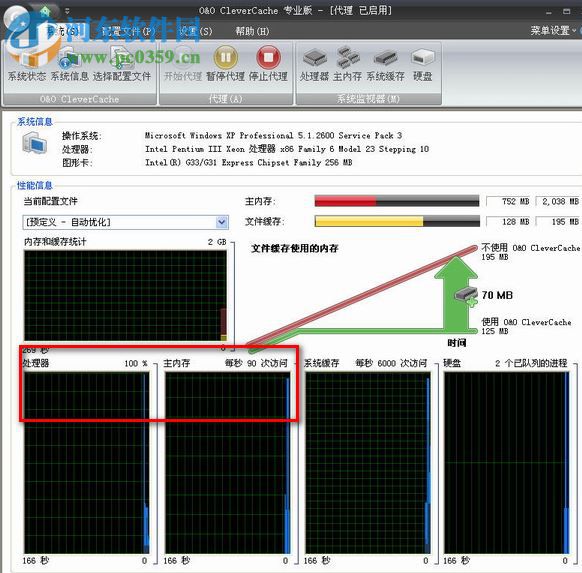
Task: Open the 硬盘 monitor icon
Action: click(423, 64)
